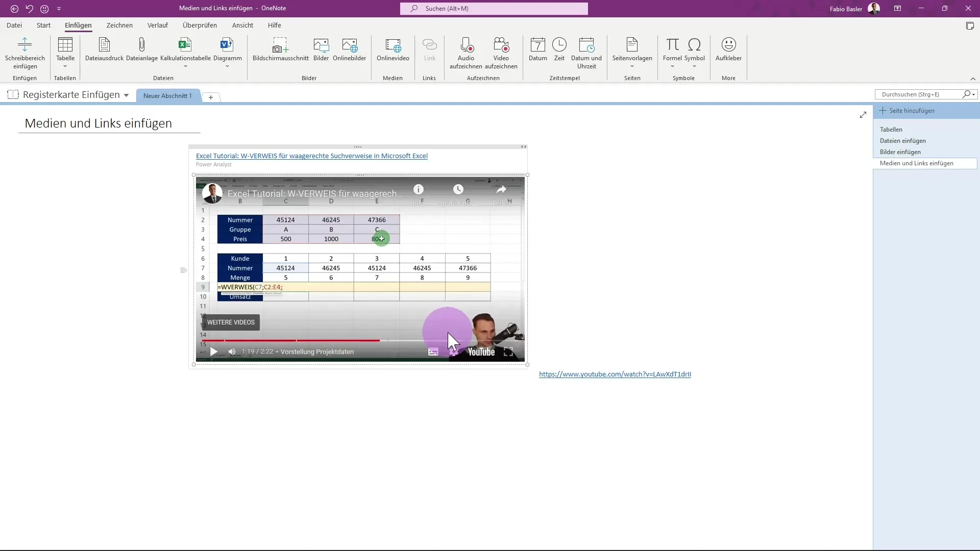This screenshot has height=551, width=980.
Task: Seek on the video progress bar
Action: (x=360, y=340)
